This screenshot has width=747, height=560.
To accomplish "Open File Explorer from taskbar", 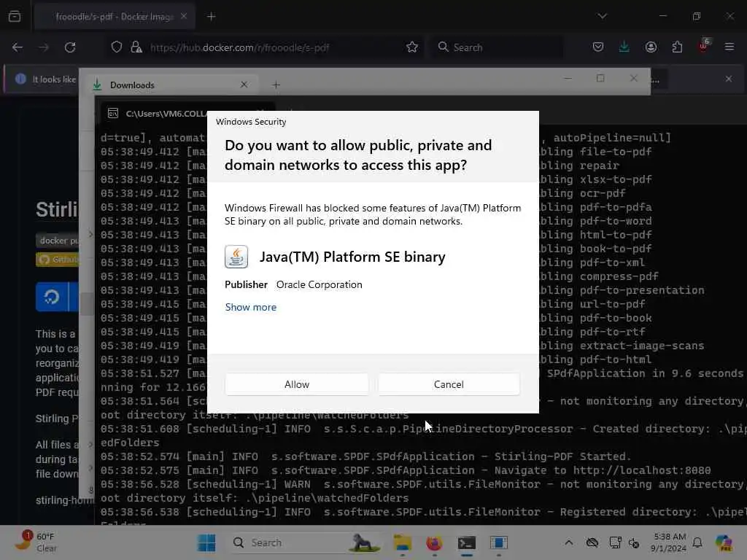I will click(x=403, y=542).
